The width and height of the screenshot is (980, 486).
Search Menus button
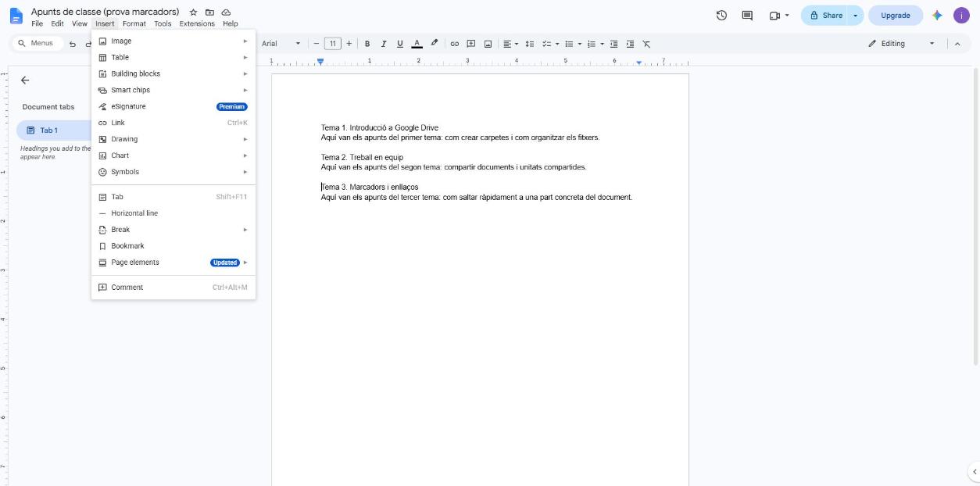pyautogui.click(x=36, y=43)
